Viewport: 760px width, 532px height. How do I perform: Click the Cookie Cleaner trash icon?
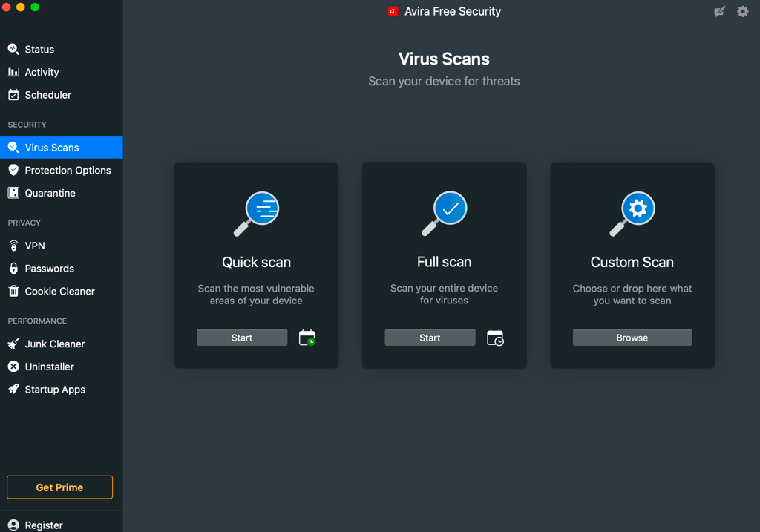click(x=13, y=291)
